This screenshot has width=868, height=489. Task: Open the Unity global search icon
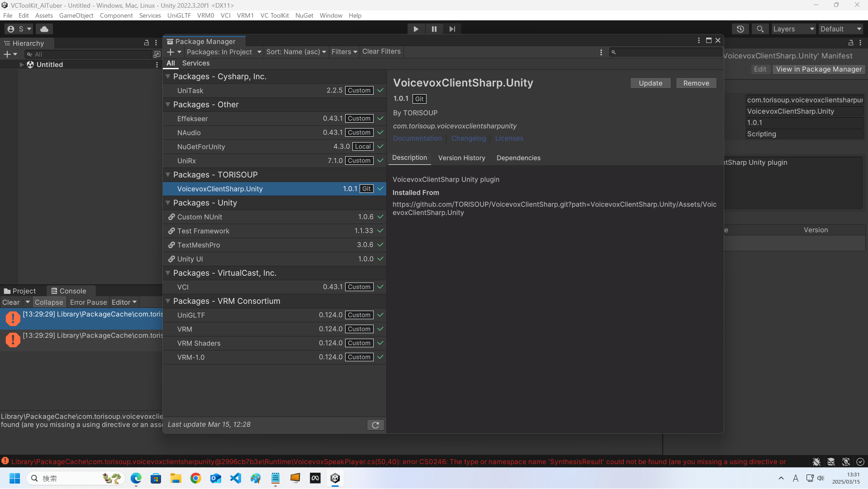[760, 29]
